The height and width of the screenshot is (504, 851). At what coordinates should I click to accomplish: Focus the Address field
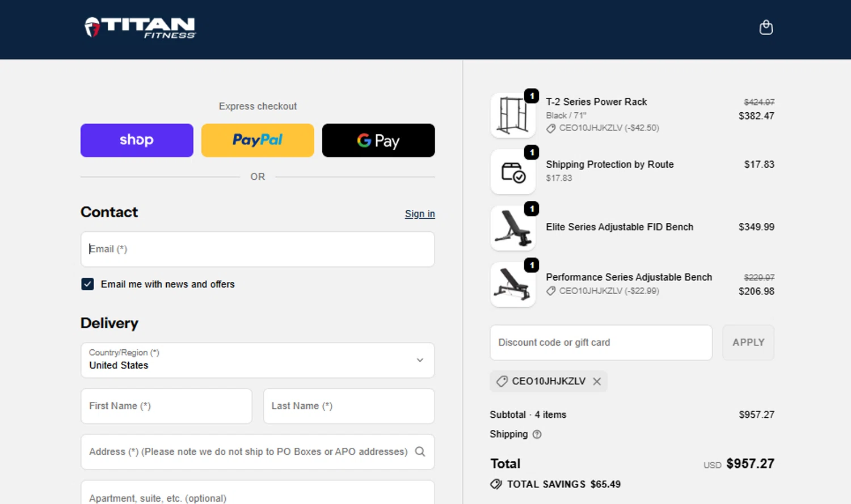pos(258,452)
